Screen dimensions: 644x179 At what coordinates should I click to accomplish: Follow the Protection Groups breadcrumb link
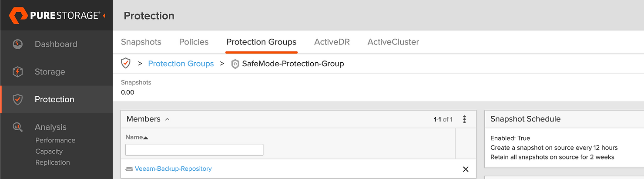click(181, 64)
